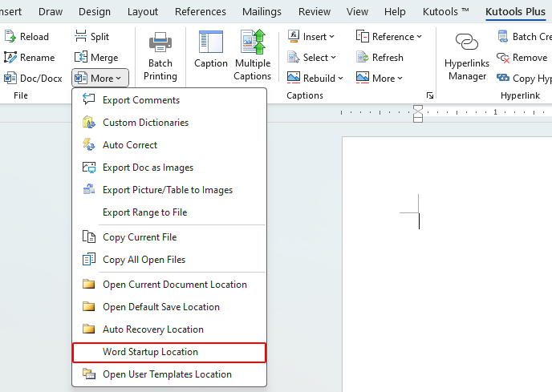Click the Doc/Docx converter button

point(33,79)
